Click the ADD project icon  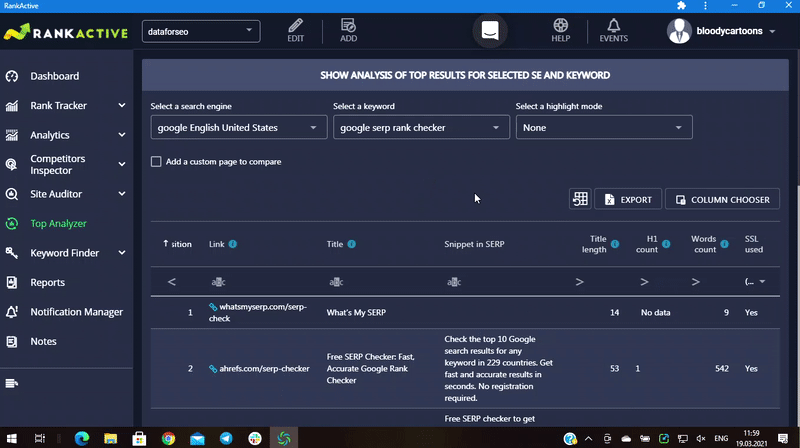pyautogui.click(x=348, y=26)
